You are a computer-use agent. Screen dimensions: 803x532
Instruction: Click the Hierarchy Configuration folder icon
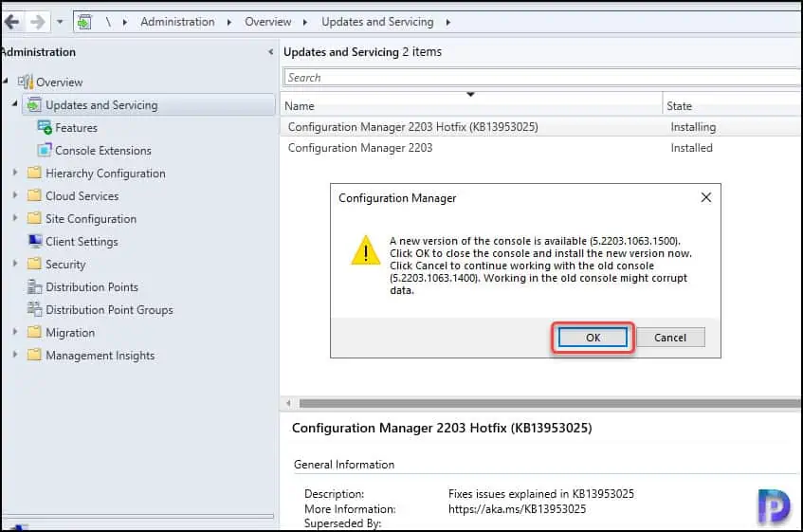(34, 173)
